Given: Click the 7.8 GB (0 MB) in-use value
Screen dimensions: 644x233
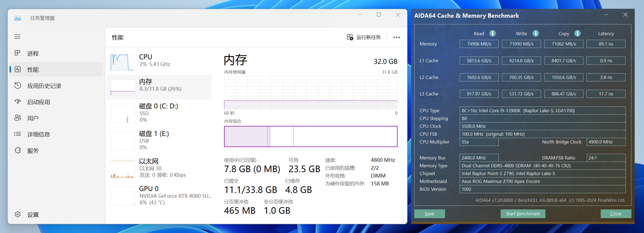Looking at the screenshot, I should 252,169.
